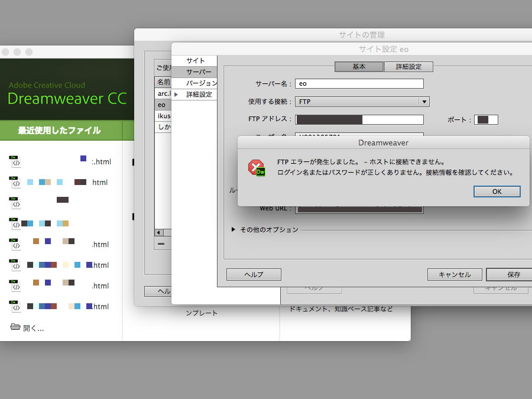The height and width of the screenshot is (399, 532).
Task: Open the sixth recent file icon
Action: click(15, 265)
